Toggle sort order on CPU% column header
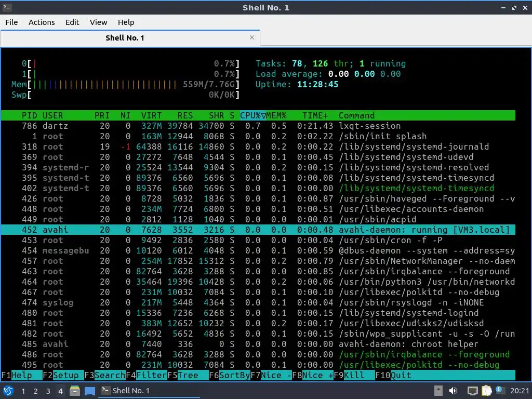The image size is (532, 399). coord(253,115)
